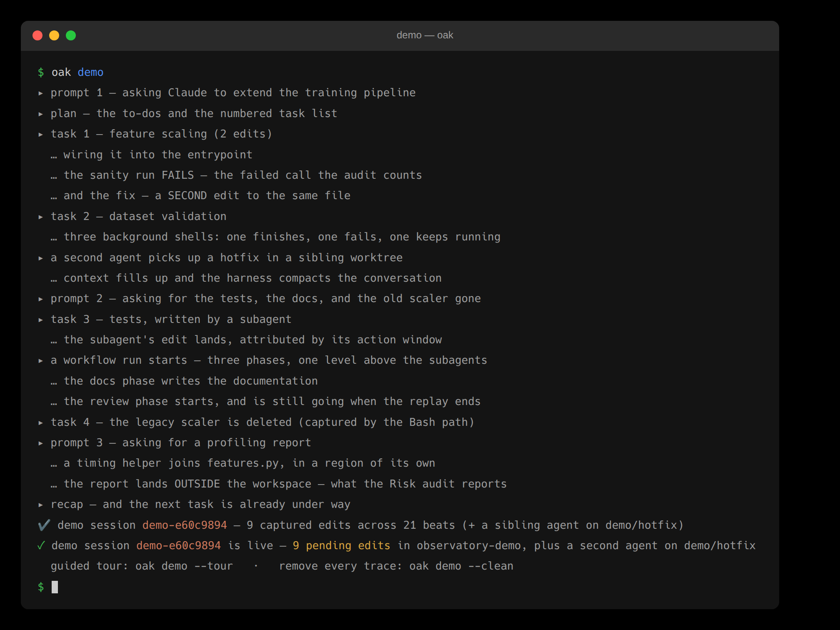The width and height of the screenshot is (840, 630).
Task: Click 'the report lands OUTSIDE the workspace'
Action: click(x=279, y=484)
